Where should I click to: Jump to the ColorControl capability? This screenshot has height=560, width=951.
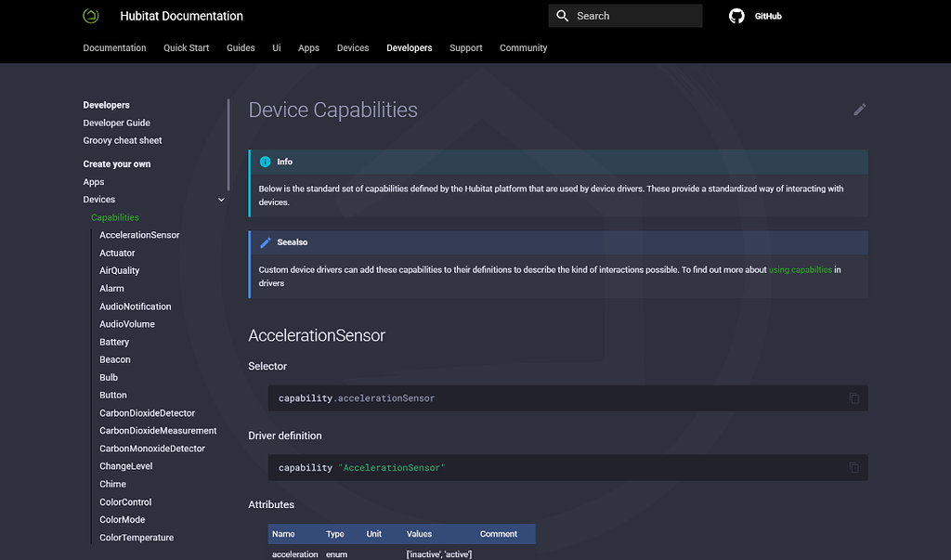tap(125, 501)
